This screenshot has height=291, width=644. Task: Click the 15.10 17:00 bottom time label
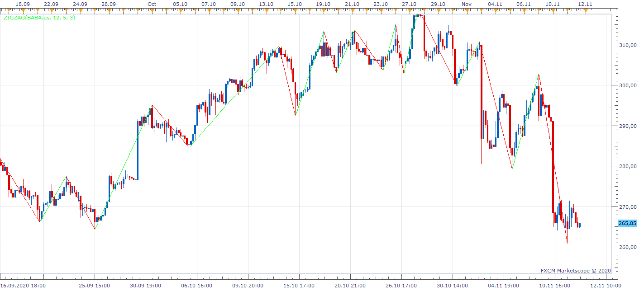click(x=299, y=286)
